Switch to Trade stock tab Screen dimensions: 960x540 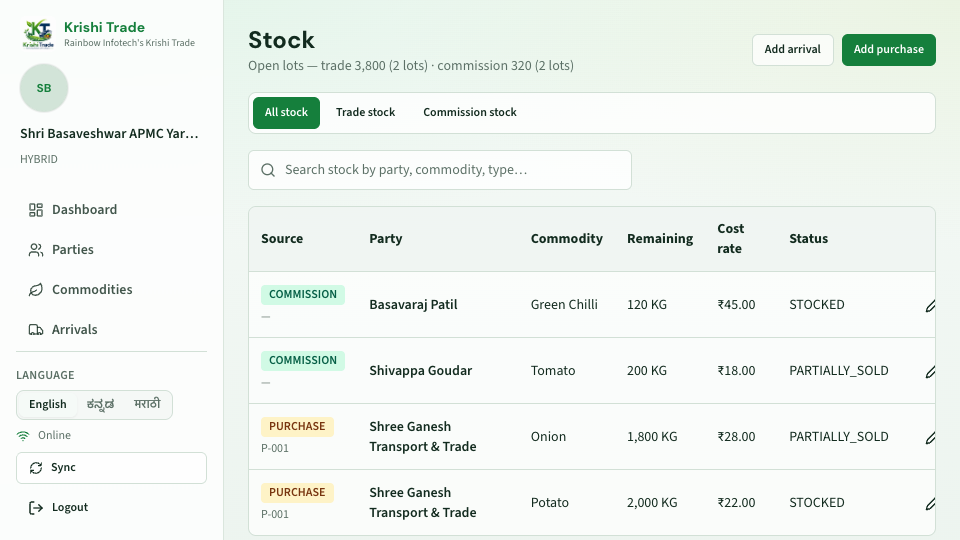point(366,113)
